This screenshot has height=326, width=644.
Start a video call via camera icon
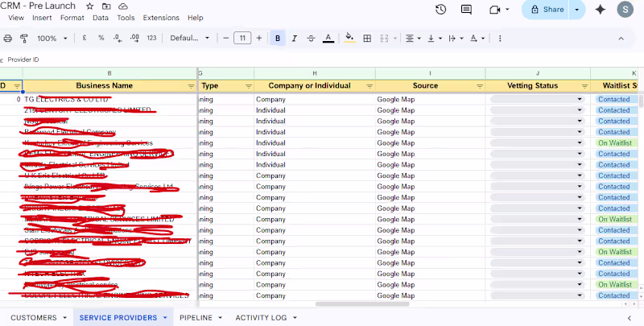[495, 10]
